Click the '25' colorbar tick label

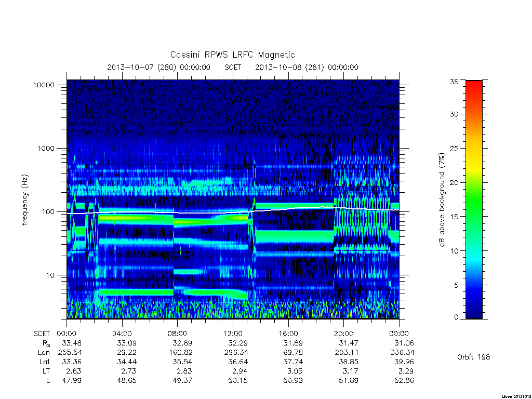[x=454, y=148]
